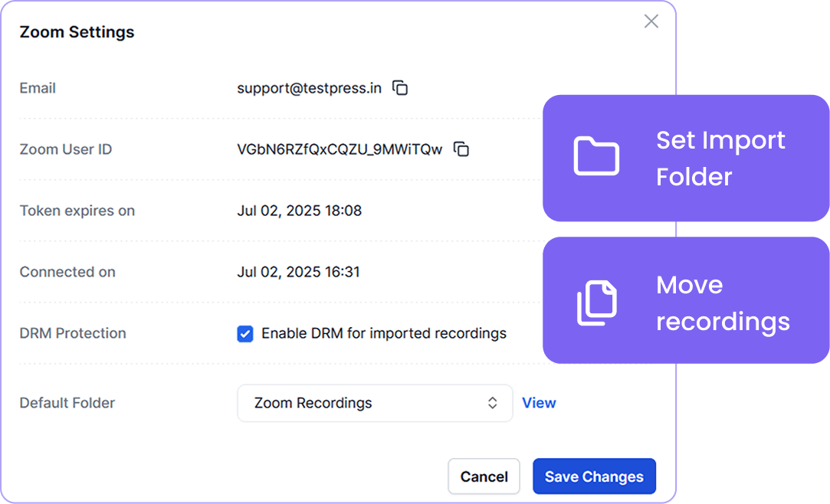Screen dimensions: 830x504
Task: Click the Zoom User ID value text
Action: 340,149
